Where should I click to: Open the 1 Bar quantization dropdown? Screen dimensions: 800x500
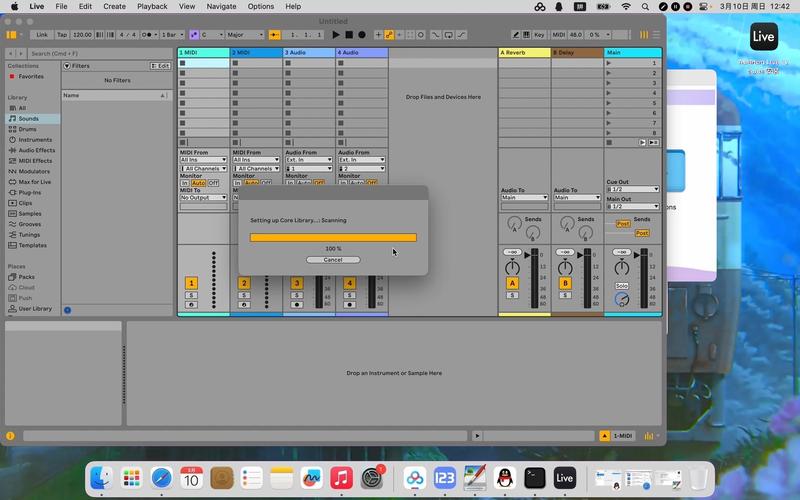(171, 35)
